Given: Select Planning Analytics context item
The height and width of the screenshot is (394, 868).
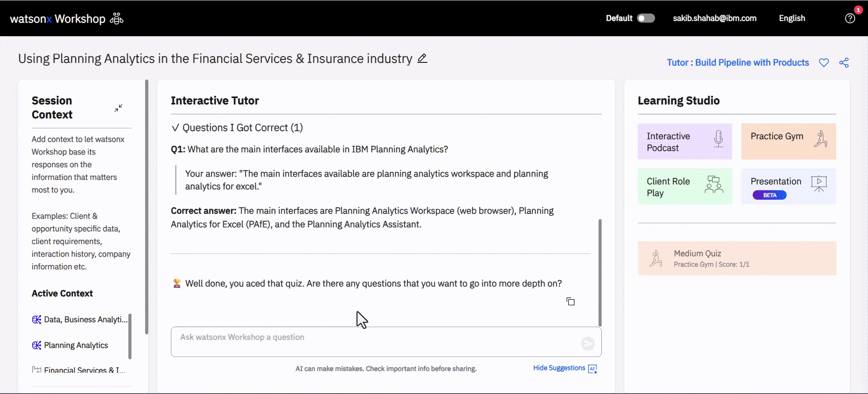Looking at the screenshot, I should 70,345.
